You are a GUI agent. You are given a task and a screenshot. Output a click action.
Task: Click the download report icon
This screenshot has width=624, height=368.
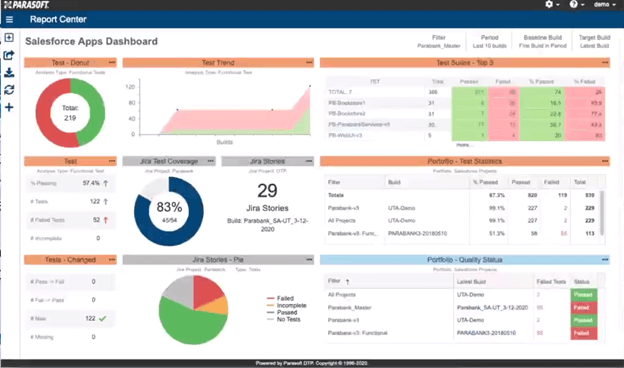tap(9, 72)
